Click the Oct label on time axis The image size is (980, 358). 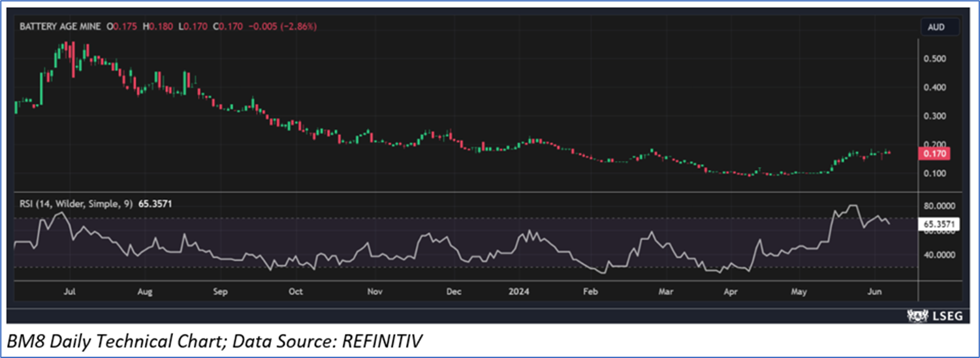296,291
